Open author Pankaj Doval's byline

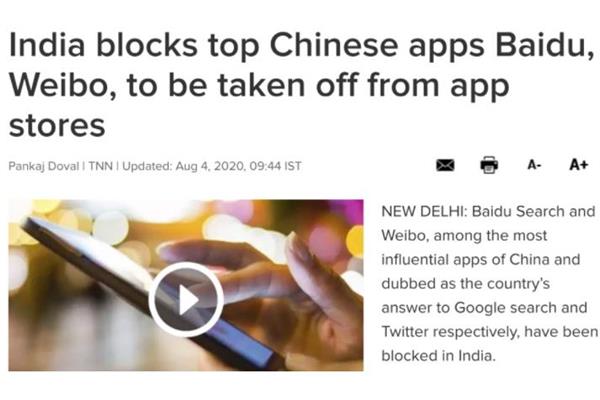click(x=44, y=166)
